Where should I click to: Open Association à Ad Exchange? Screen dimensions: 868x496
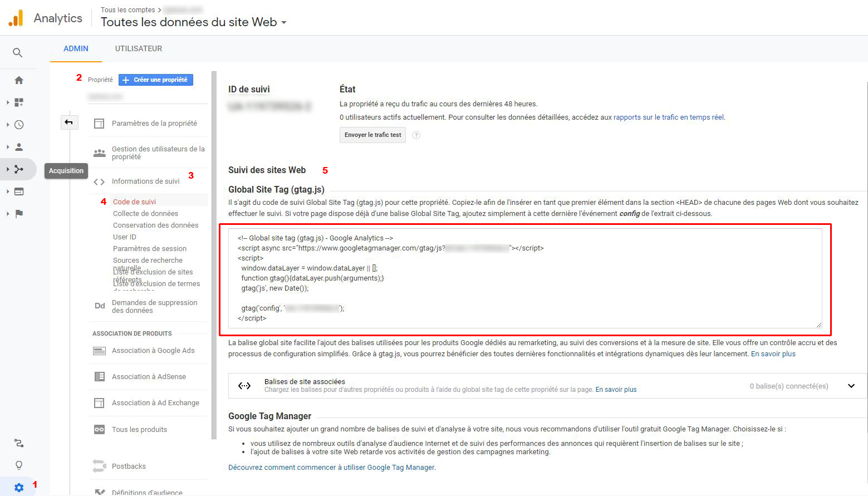155,403
